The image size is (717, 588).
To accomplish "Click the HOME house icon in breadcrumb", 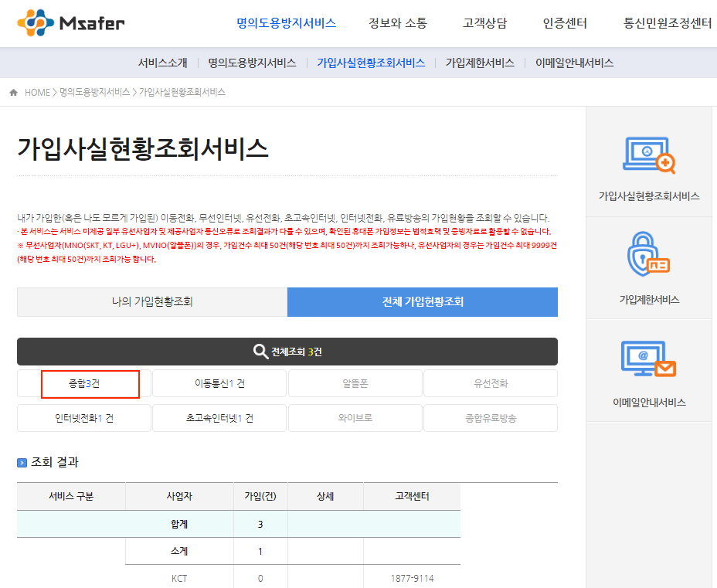I will 12,90.
